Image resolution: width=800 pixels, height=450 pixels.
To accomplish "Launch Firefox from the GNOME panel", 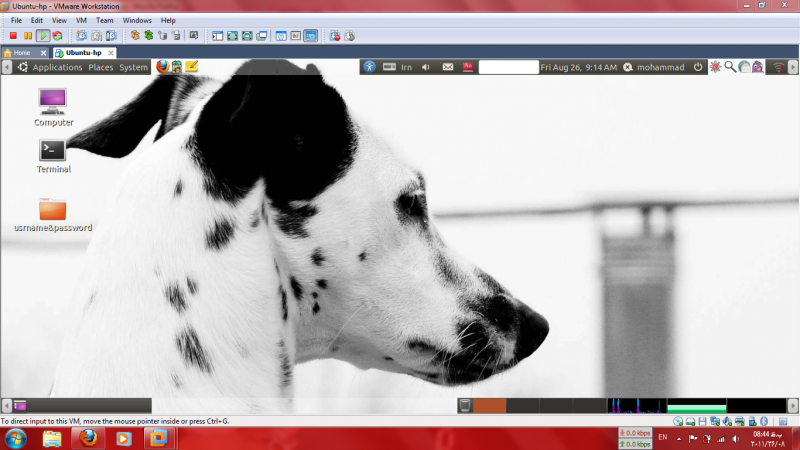I will click(x=163, y=67).
